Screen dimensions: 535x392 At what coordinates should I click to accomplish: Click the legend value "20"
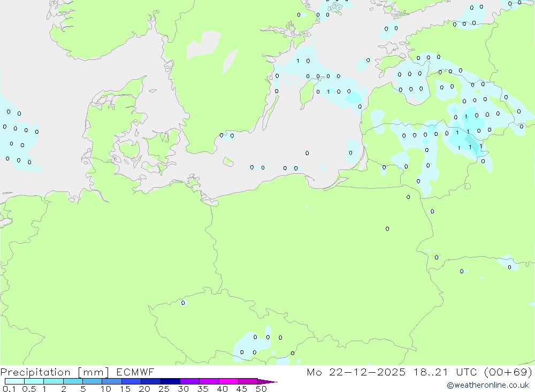click(144, 389)
